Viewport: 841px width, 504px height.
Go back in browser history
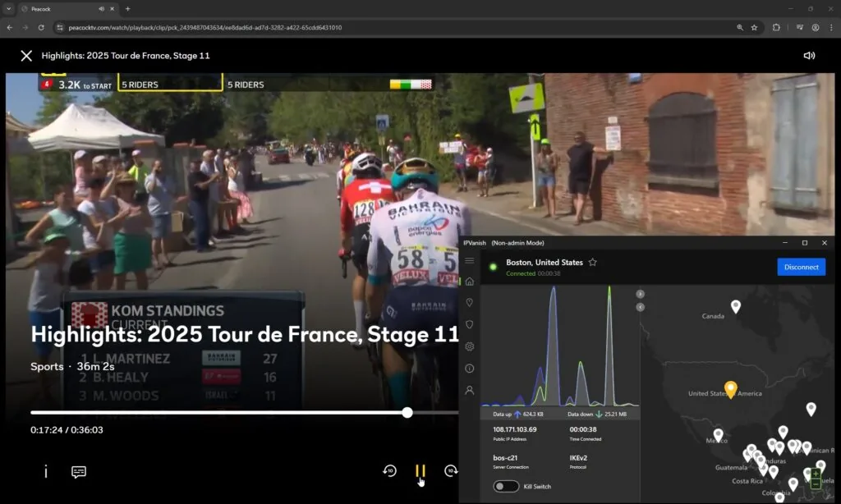pyautogui.click(x=10, y=27)
